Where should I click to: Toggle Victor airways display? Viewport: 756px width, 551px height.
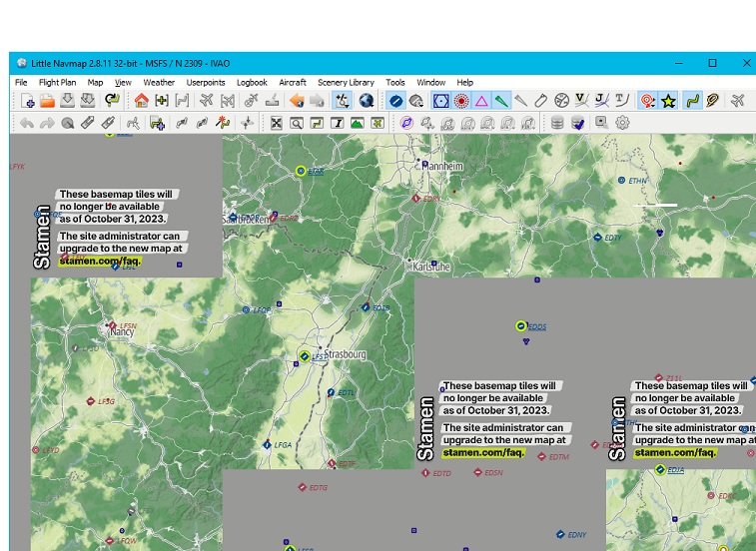[582, 101]
